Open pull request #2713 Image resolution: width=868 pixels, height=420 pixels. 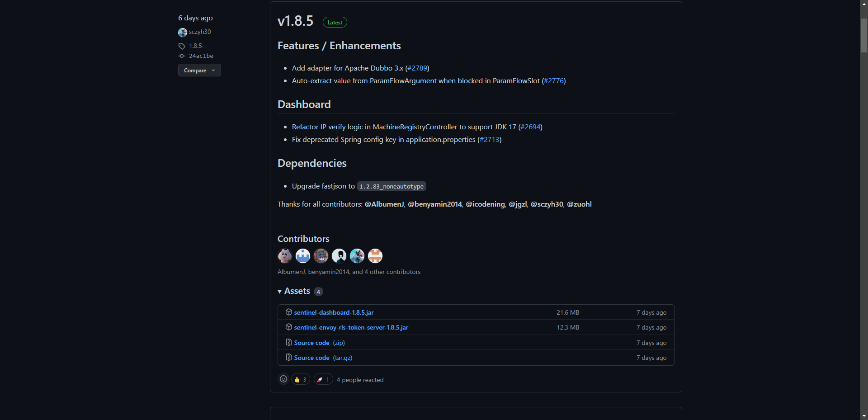coord(490,139)
